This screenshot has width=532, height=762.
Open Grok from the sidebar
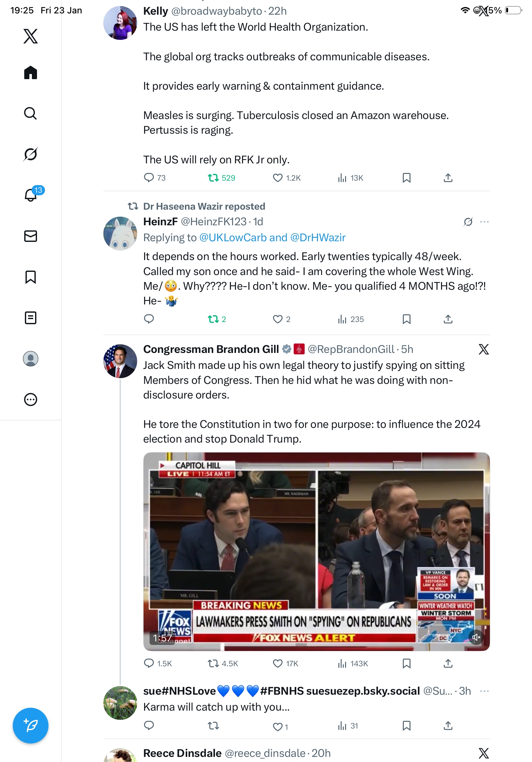(31, 154)
